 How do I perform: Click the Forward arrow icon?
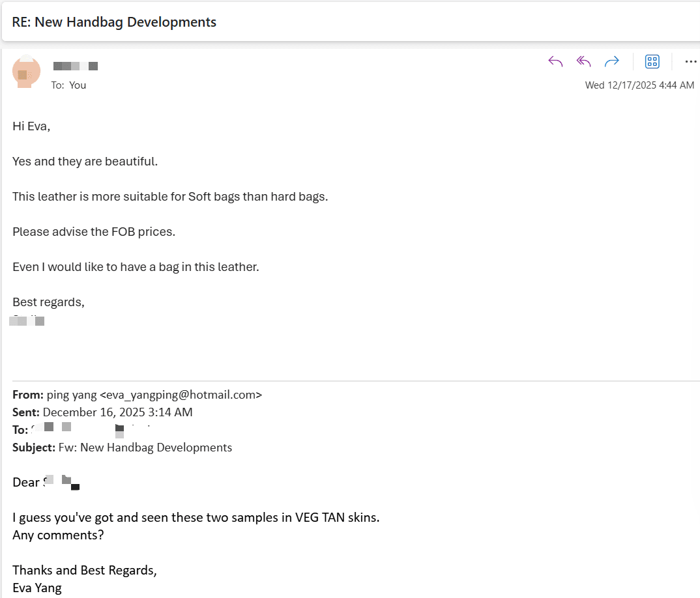pos(611,62)
